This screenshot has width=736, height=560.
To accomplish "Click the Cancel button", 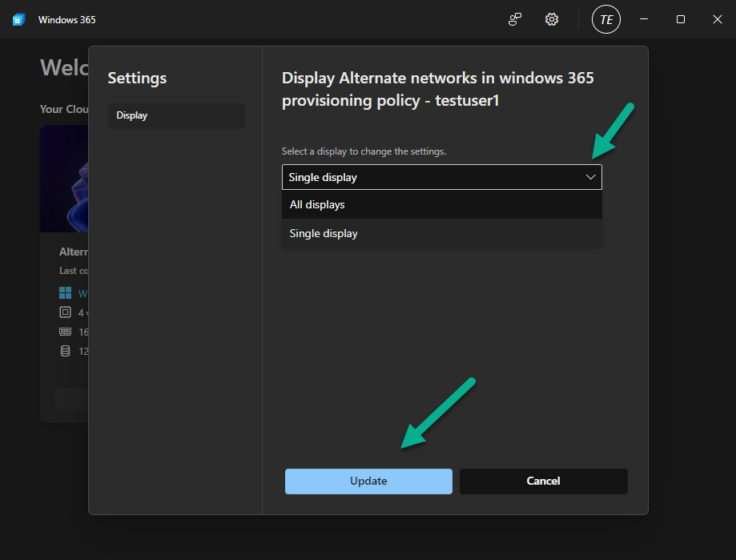I will [544, 481].
